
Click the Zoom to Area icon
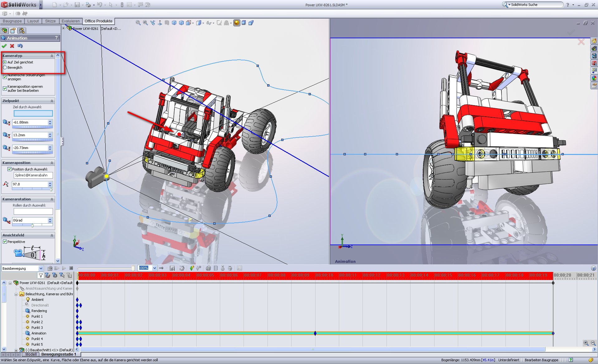pyautogui.click(x=145, y=23)
